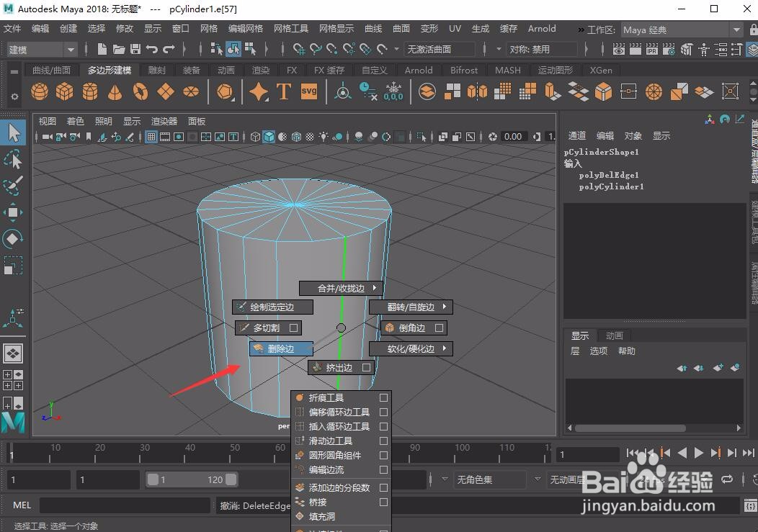Viewport: 758px width, 532px height.
Task: Activate the Scale tool
Action: (x=14, y=265)
